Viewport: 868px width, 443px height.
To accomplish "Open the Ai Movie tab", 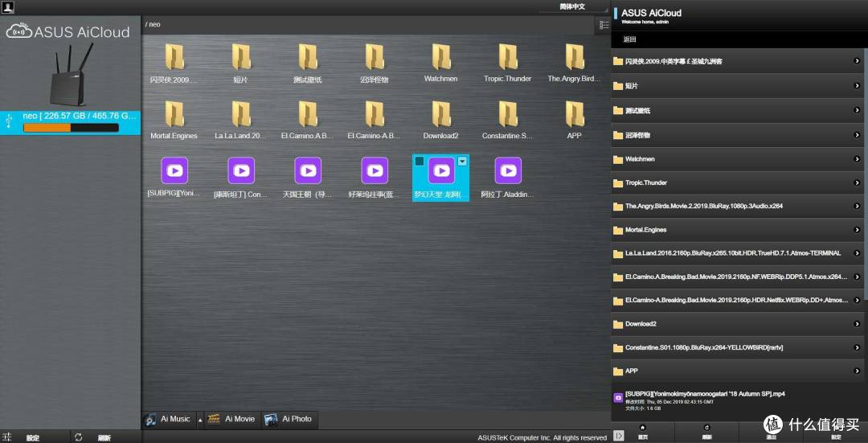I will point(231,419).
